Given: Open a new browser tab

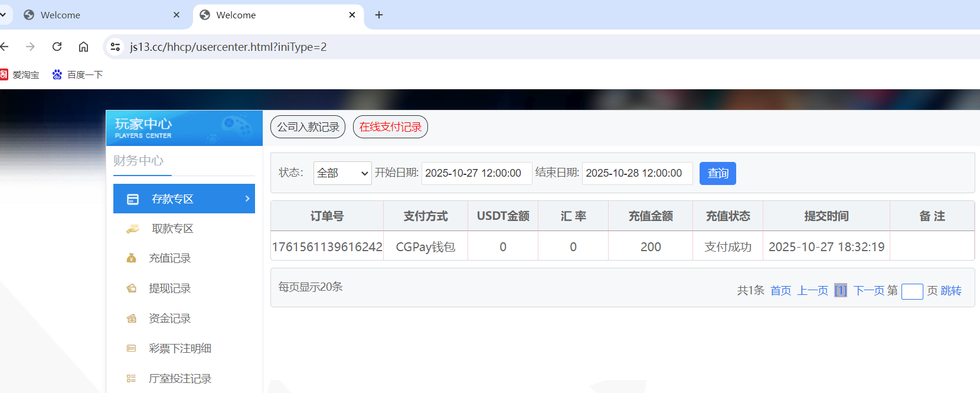Looking at the screenshot, I should [379, 15].
